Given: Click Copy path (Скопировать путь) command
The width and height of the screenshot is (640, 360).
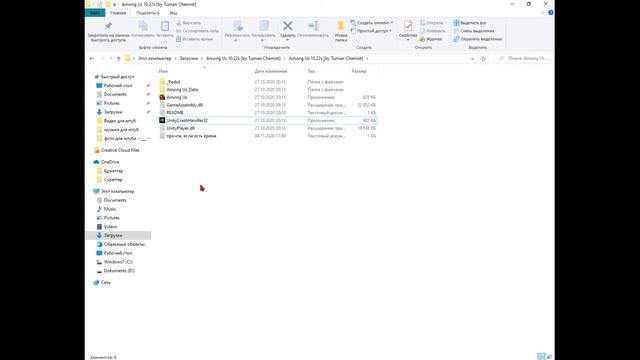Looking at the screenshot, I should (198, 31).
